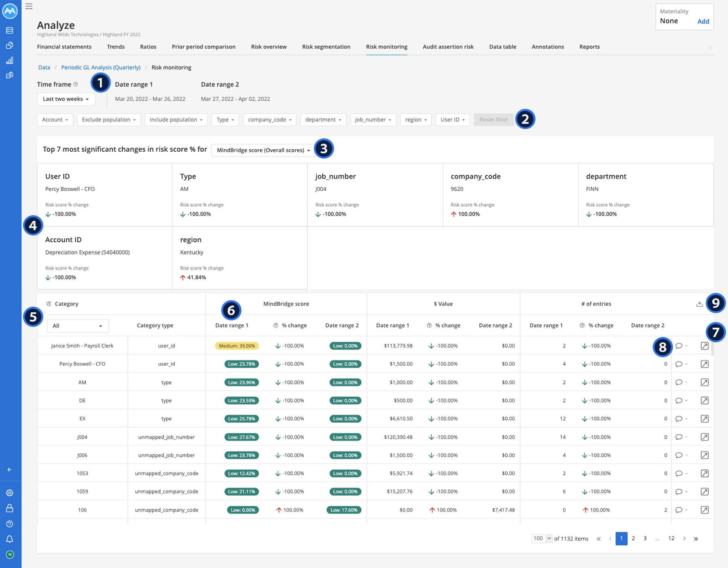Open the Type filter dropdown

(x=225, y=120)
